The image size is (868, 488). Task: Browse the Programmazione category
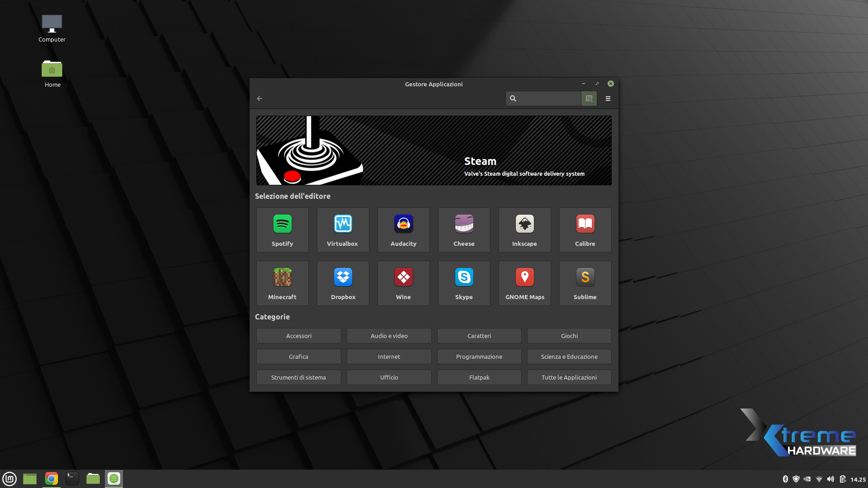pos(479,357)
